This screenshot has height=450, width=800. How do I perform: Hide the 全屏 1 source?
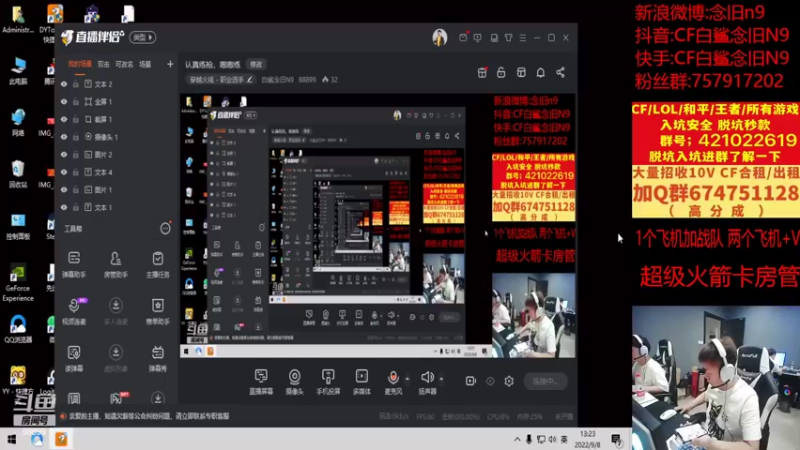pos(64,102)
